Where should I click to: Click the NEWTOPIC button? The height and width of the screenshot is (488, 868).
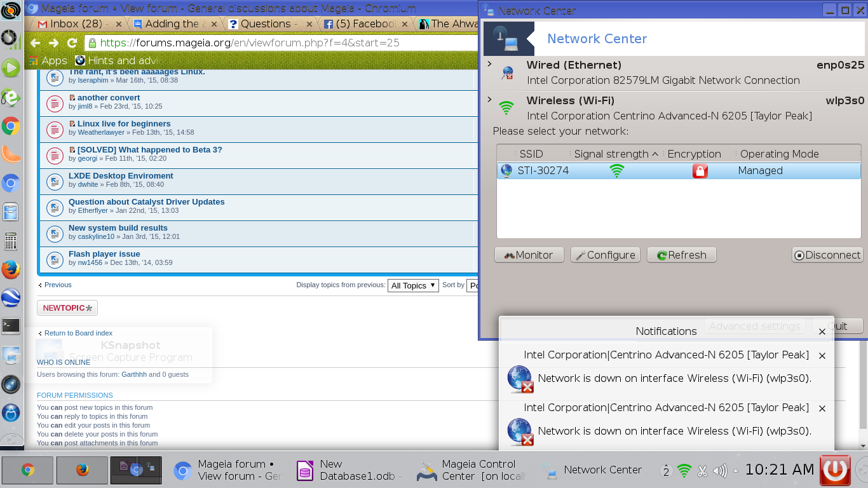[67, 308]
